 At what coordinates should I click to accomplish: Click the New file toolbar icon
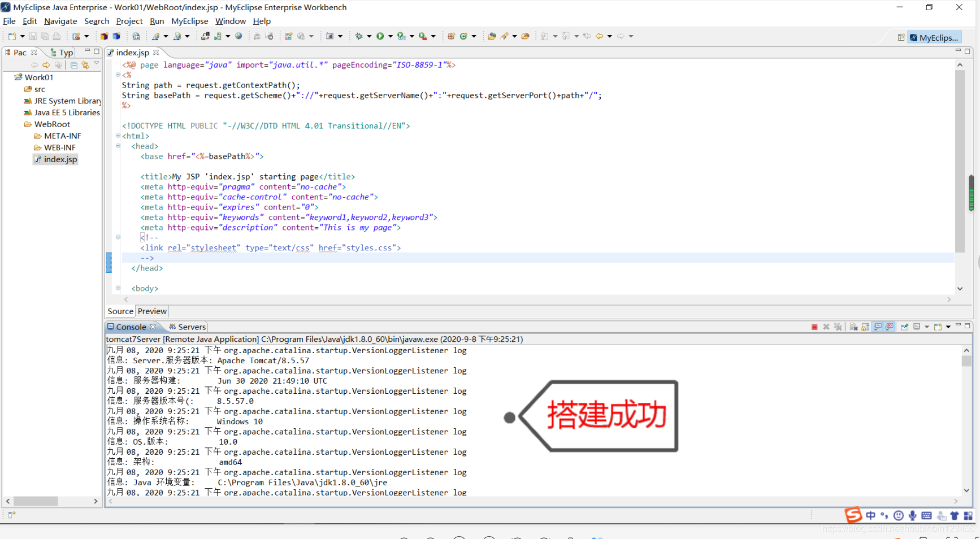[12, 36]
